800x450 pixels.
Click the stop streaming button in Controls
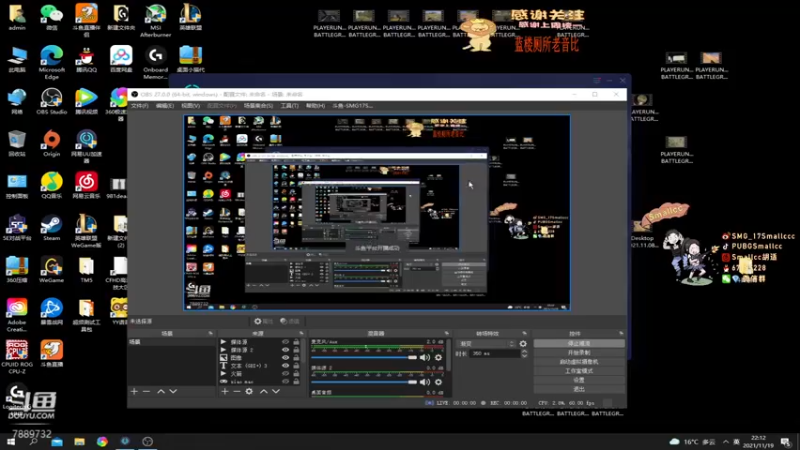579,343
